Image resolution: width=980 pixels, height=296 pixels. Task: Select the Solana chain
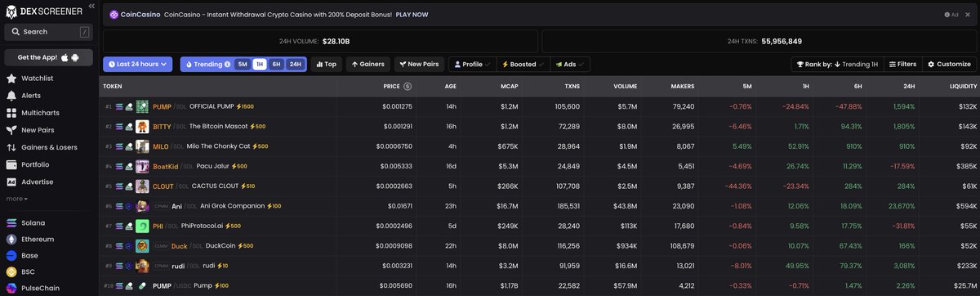click(26, 222)
